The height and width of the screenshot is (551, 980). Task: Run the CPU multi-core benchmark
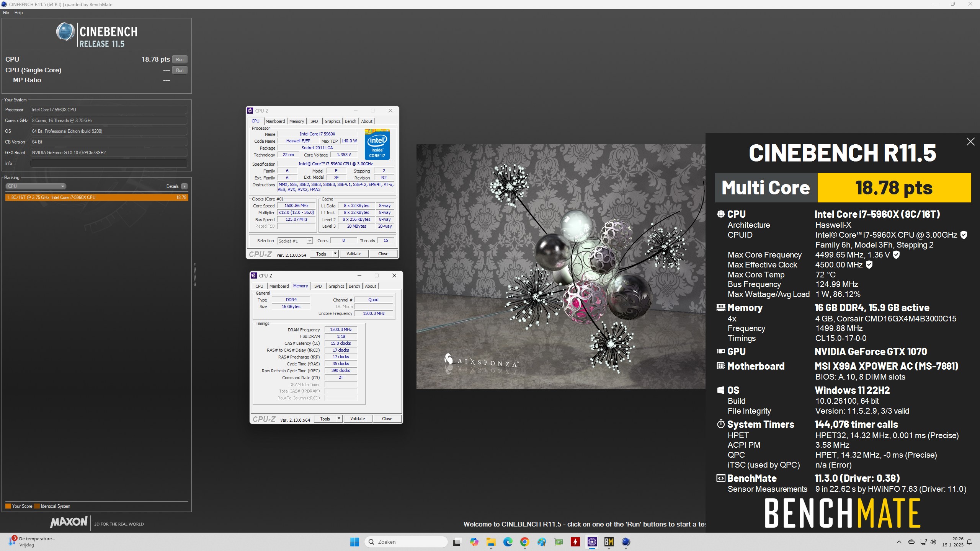(180, 59)
